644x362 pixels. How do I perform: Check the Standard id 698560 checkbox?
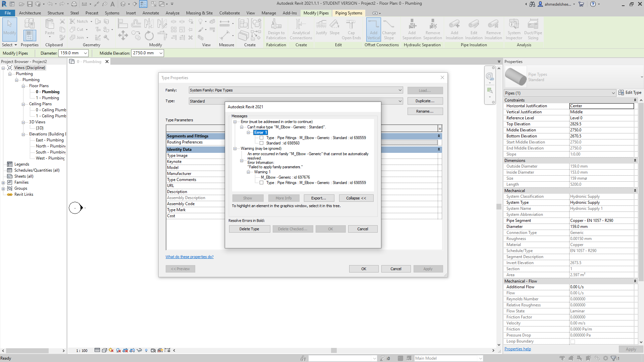(262, 143)
